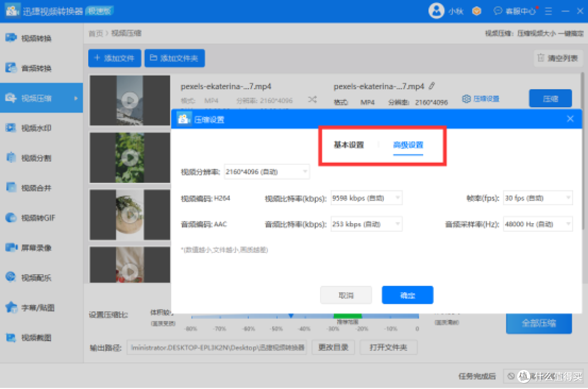Open the 视频分辨率 dropdown
This screenshot has width=588, height=389.
point(267,171)
